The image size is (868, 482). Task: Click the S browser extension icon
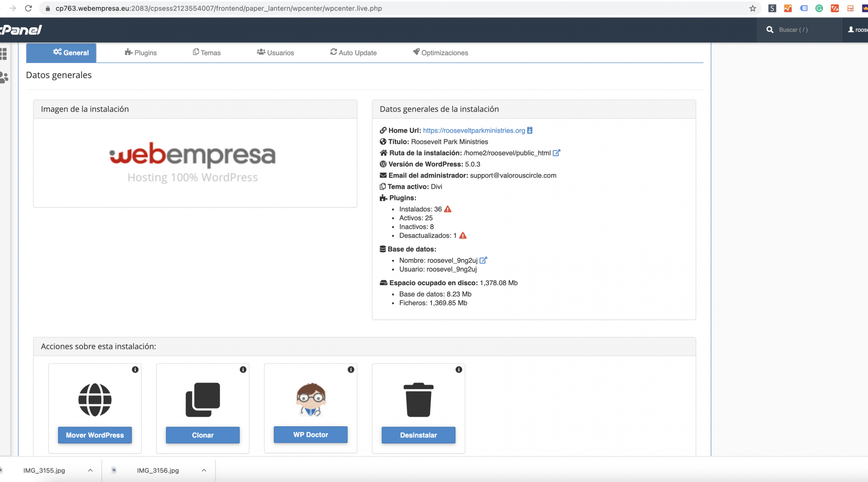(772, 8)
